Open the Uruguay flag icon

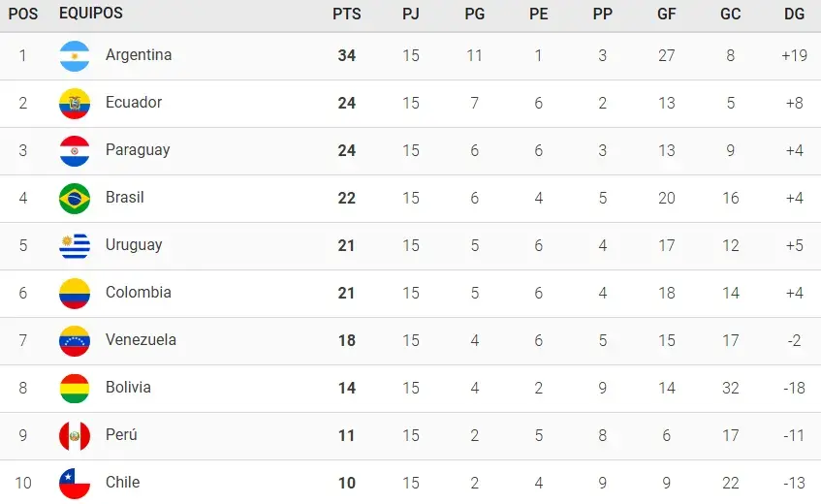pos(75,246)
